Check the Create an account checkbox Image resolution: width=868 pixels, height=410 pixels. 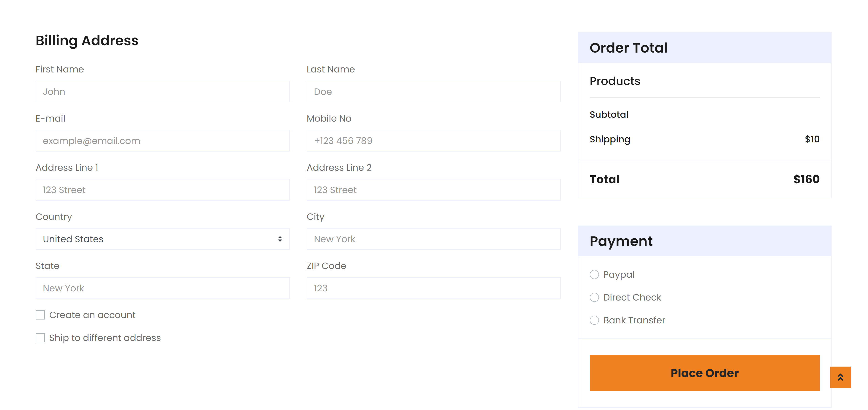pos(40,315)
